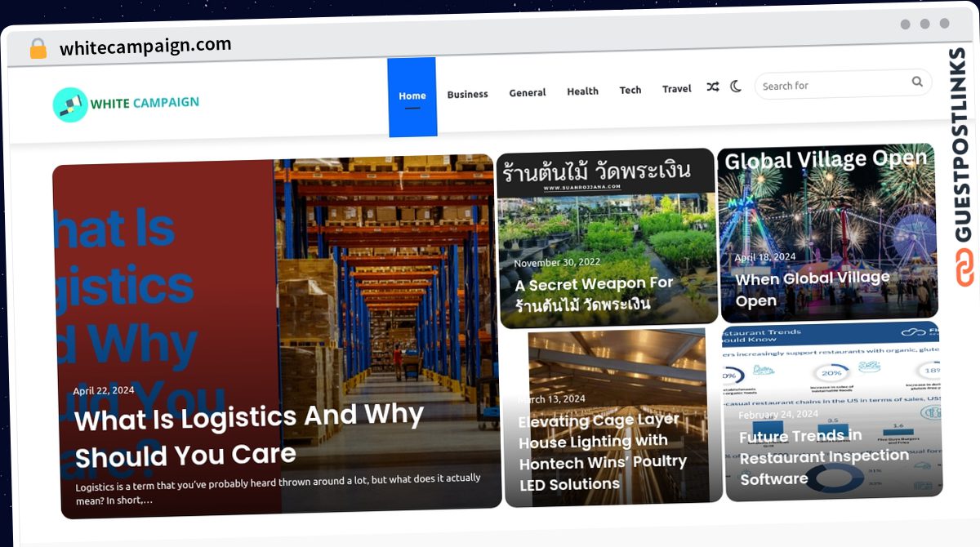Click the April 22, 2024 date label

(104, 390)
